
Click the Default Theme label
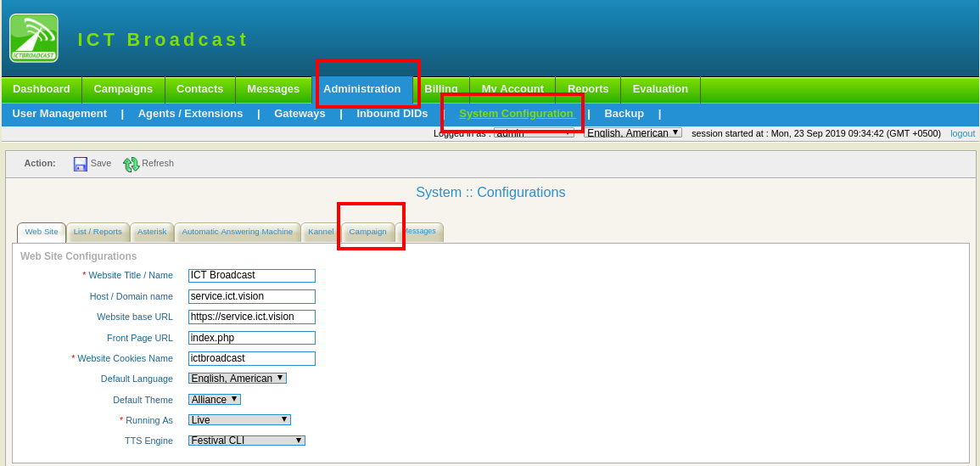point(143,400)
